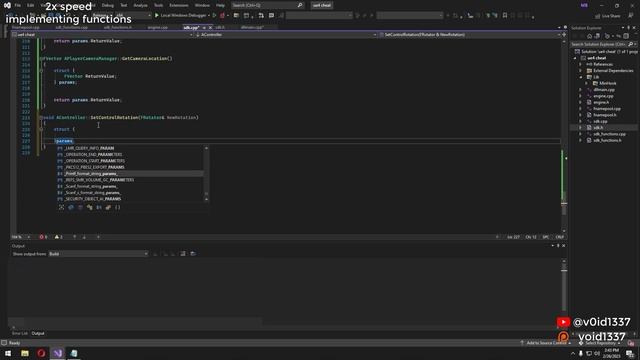
Task: Click the Hot Reload flame icon
Action: [x=222, y=16]
